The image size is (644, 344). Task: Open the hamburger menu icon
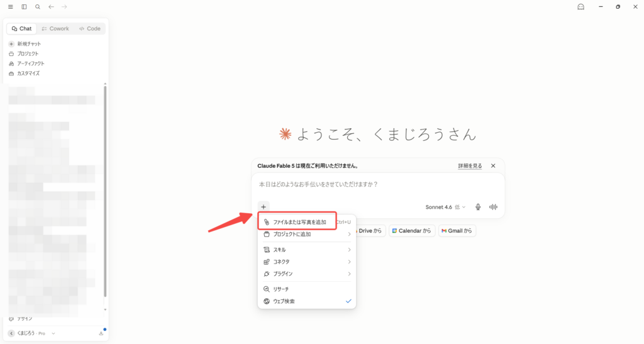point(10,7)
